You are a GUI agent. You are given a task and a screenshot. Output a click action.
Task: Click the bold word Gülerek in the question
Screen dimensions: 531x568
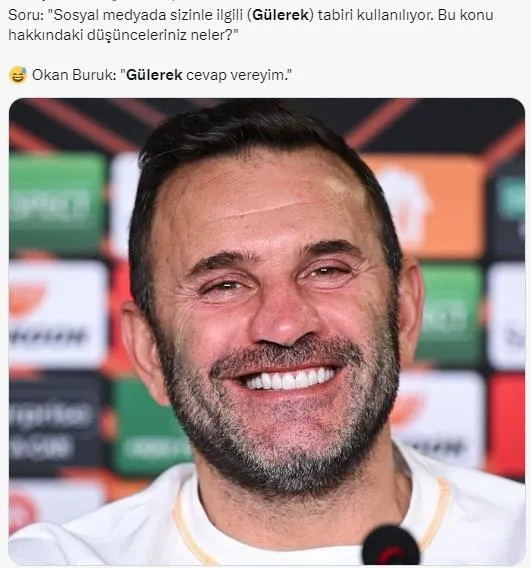pos(280,15)
